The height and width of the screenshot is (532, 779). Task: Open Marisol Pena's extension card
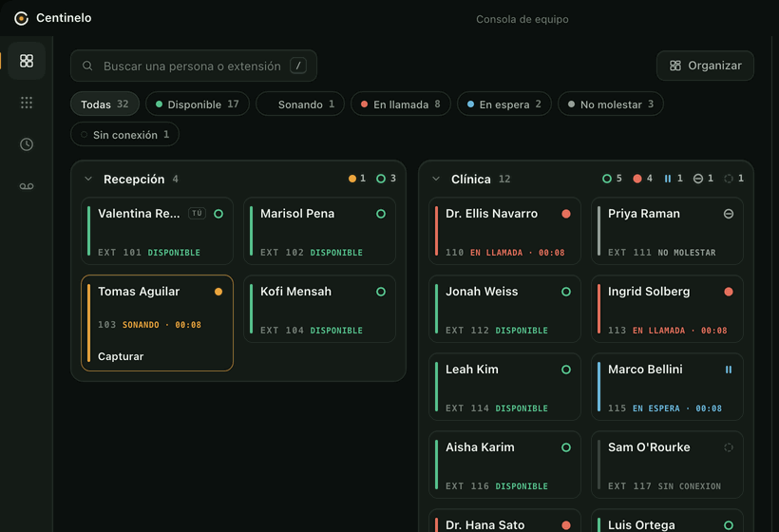pyautogui.click(x=319, y=231)
